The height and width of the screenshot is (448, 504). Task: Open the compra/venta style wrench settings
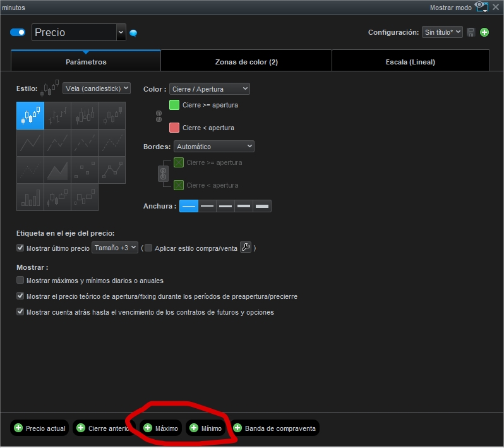pos(246,247)
